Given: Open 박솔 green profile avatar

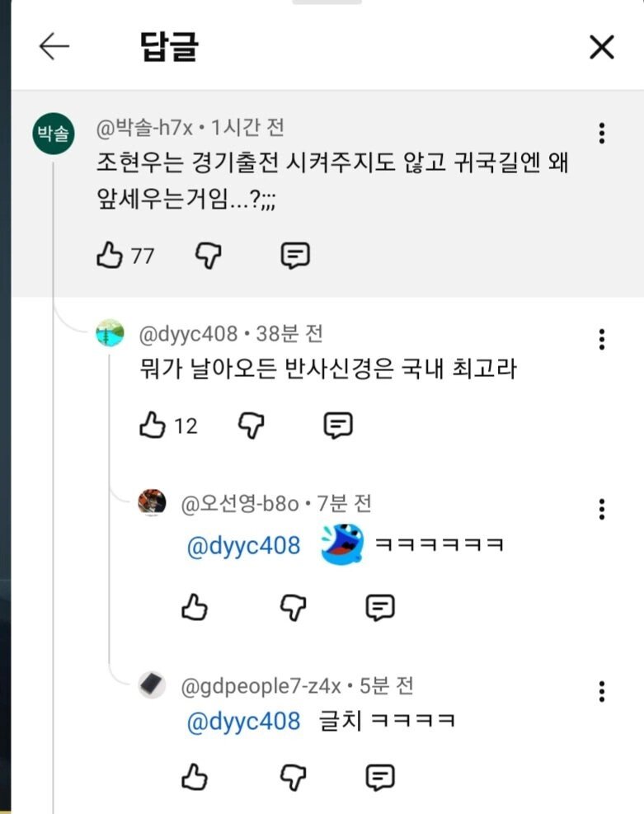Looking at the screenshot, I should [54, 134].
